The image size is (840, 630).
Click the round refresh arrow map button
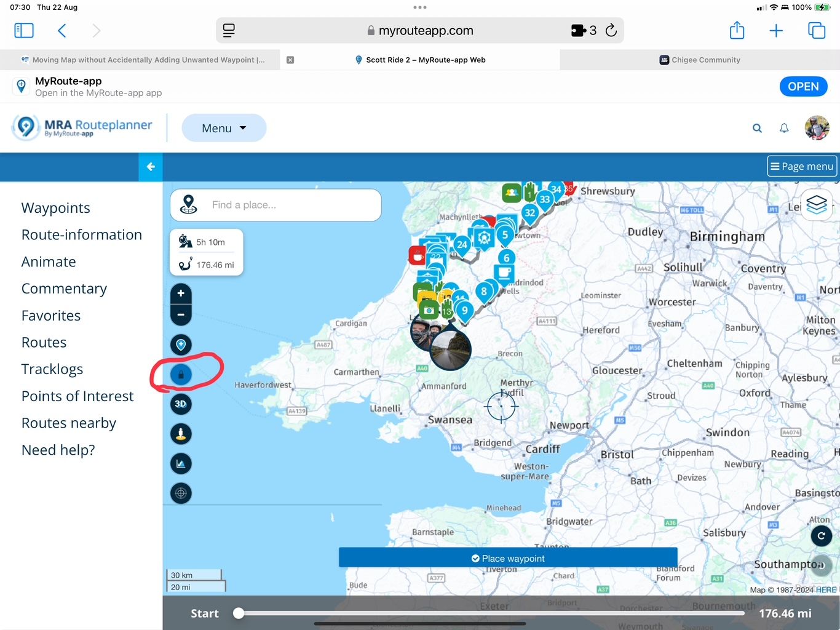[822, 536]
